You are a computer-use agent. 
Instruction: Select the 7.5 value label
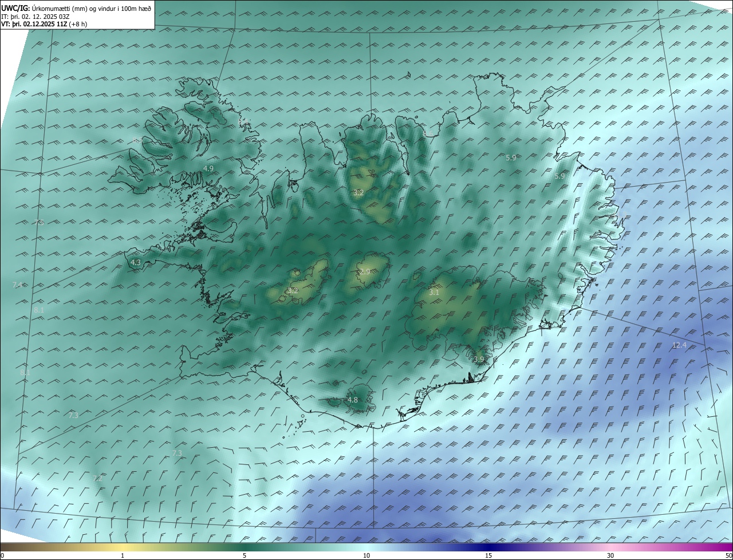pyautogui.click(x=38, y=222)
